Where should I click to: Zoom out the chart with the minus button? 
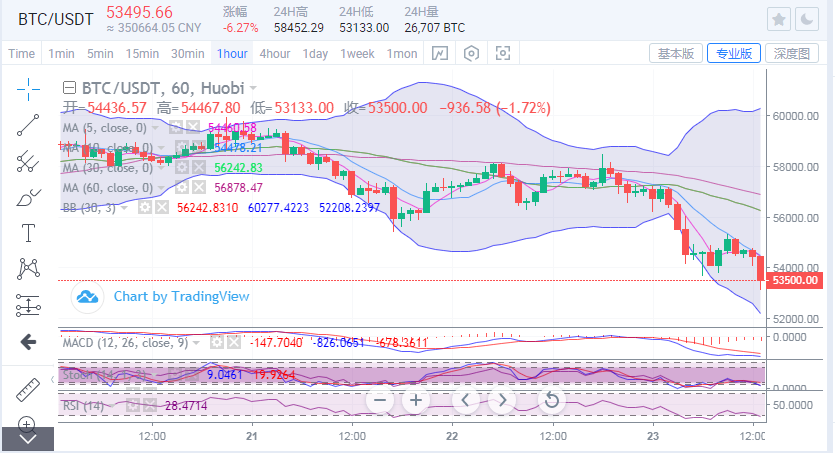(380, 400)
